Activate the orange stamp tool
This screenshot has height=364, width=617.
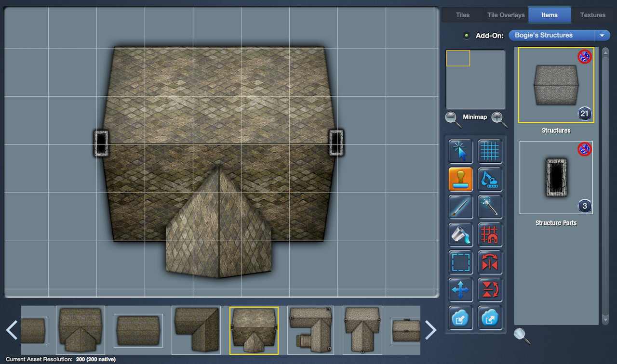pyautogui.click(x=460, y=180)
